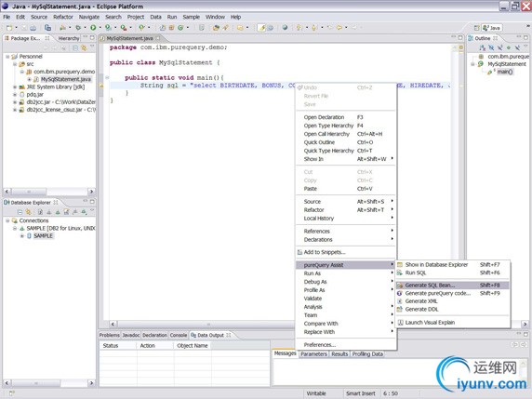The image size is (532, 399).
Task: Click Collapse All in Database Explorer toolbar
Action: 20,212
